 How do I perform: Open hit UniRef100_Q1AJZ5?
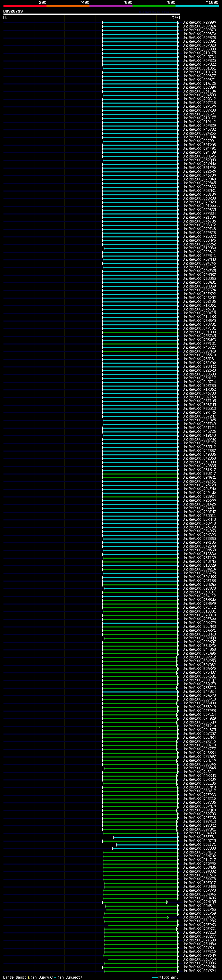click(x=199, y=53)
